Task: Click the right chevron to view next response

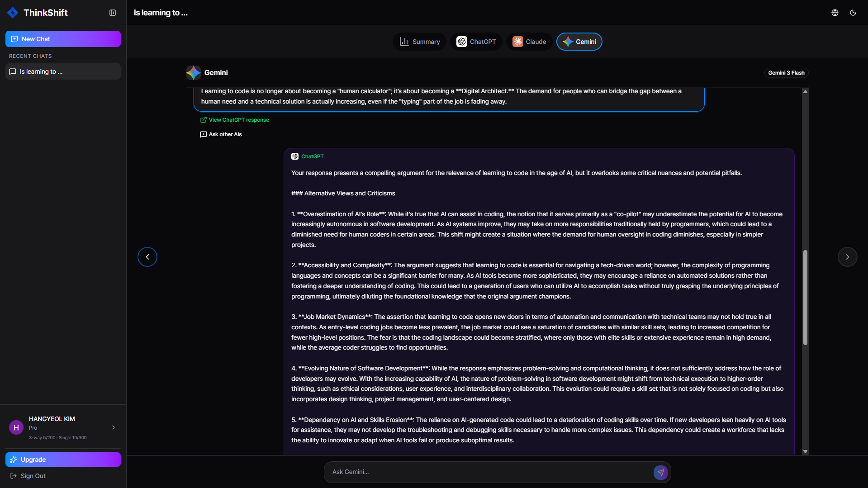Action: 847,257
